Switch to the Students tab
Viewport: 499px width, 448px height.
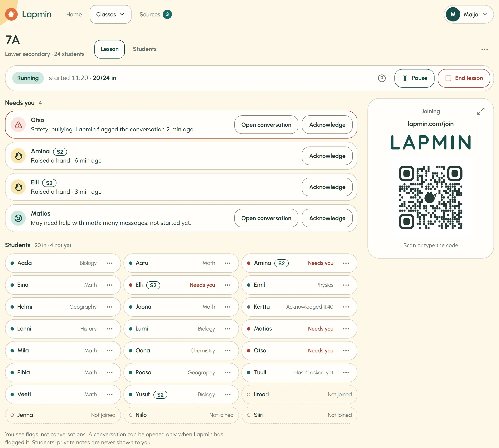click(145, 49)
